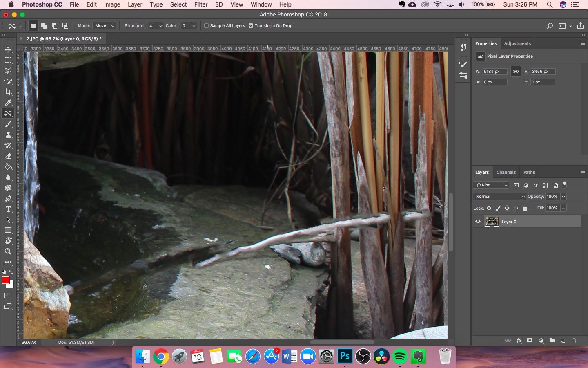Open the layer Kind filter dropdown
588x368 pixels.
491,185
